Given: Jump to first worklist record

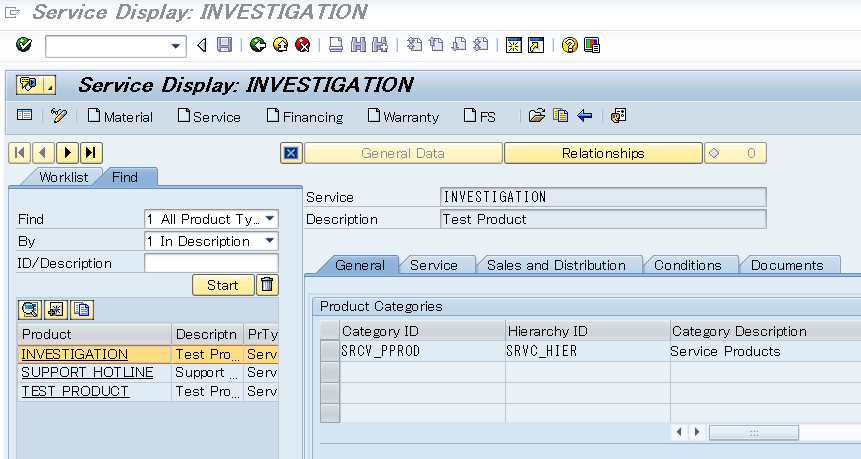Looking at the screenshot, I should pos(19,153).
